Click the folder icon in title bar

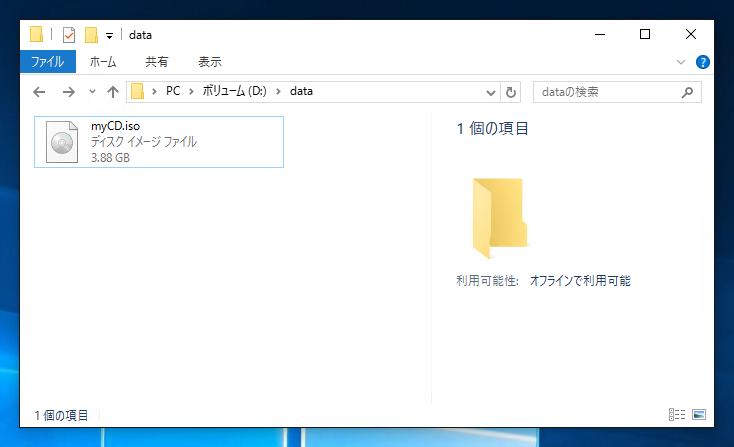pos(36,35)
